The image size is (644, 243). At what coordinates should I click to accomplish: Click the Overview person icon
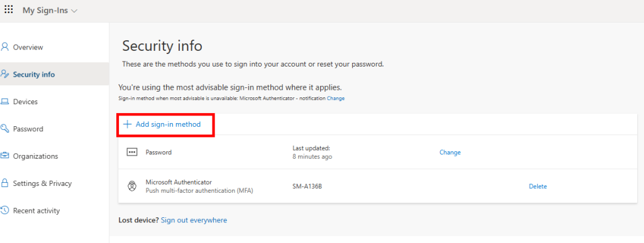pos(4,46)
